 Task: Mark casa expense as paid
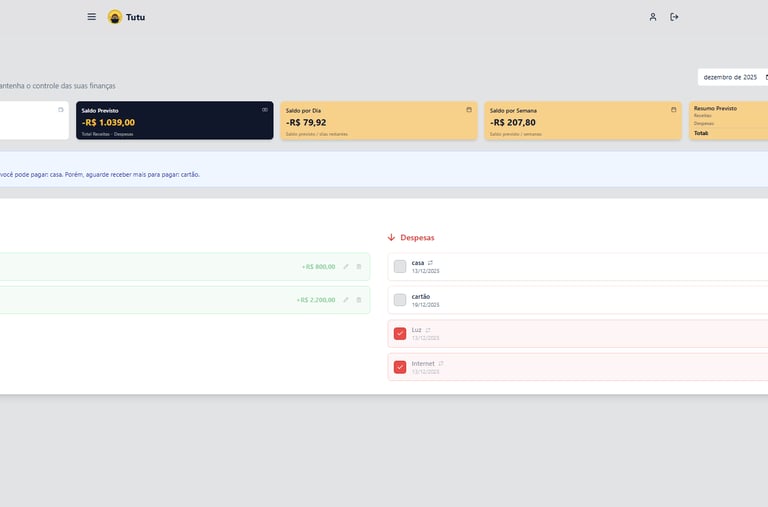400,266
